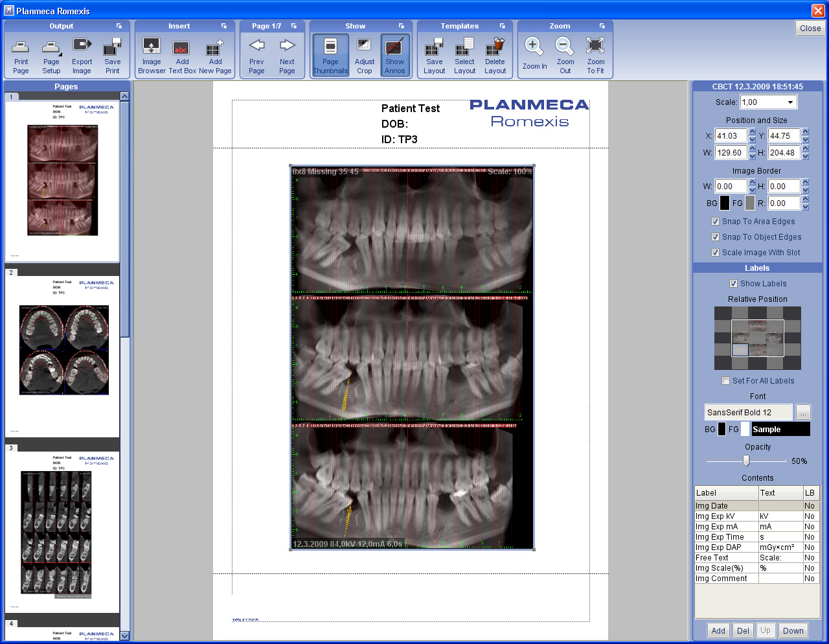This screenshot has height=644, width=829.
Task: Expand the Zoom group launcher
Action: (x=602, y=26)
